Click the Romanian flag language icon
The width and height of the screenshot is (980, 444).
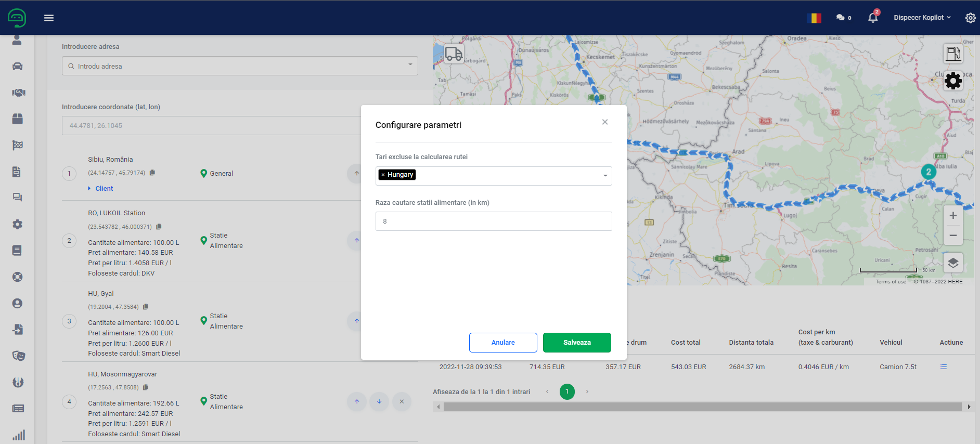tap(814, 18)
